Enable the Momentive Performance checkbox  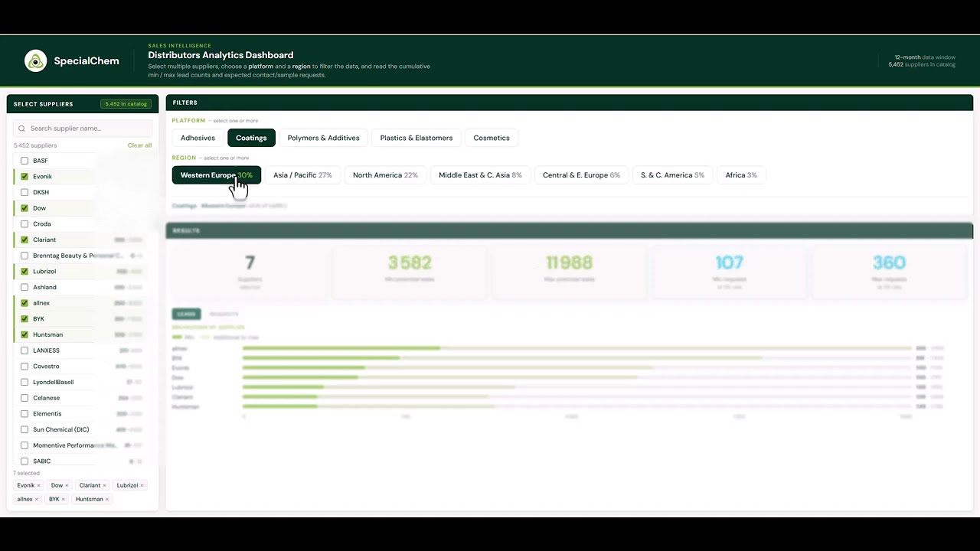tap(24, 445)
